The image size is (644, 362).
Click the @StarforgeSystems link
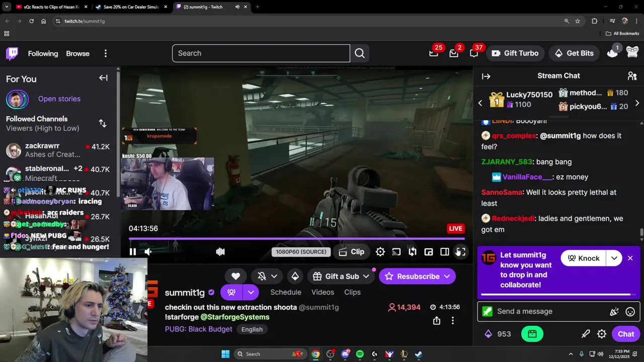(235, 317)
